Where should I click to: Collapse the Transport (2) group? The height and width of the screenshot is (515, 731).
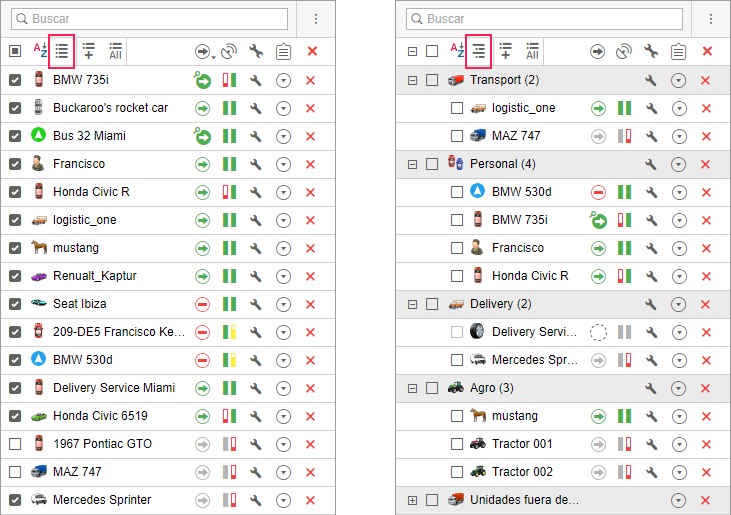[x=412, y=80]
